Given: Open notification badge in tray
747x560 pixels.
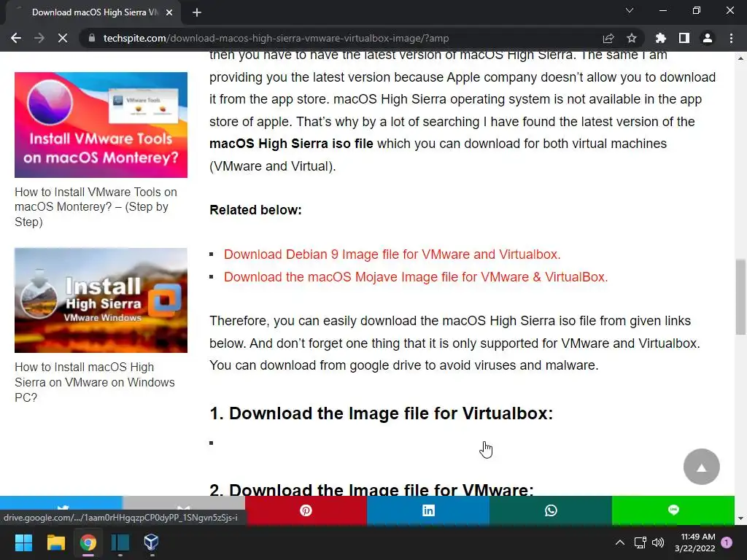Looking at the screenshot, I should click(727, 542).
